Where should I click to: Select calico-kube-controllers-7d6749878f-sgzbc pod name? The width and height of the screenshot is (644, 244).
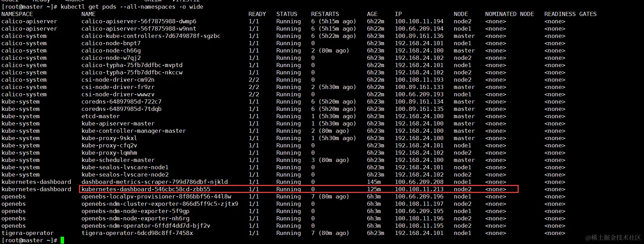tap(151, 36)
